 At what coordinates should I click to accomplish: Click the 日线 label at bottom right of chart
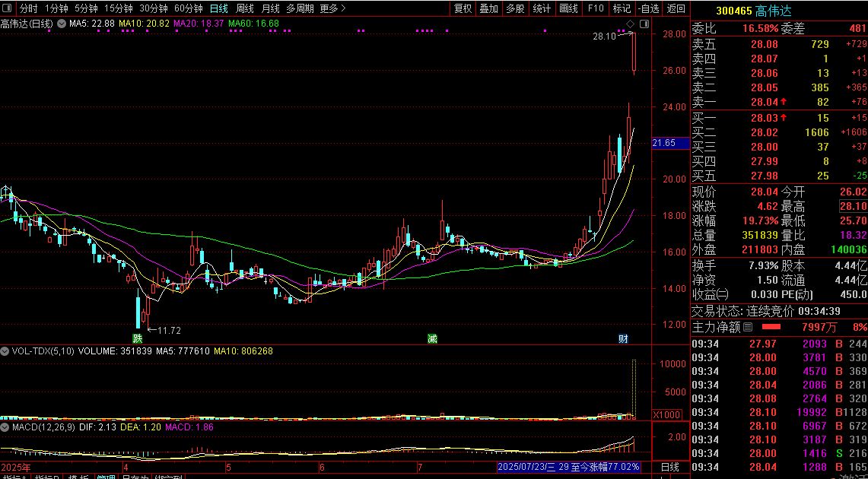pos(669,467)
